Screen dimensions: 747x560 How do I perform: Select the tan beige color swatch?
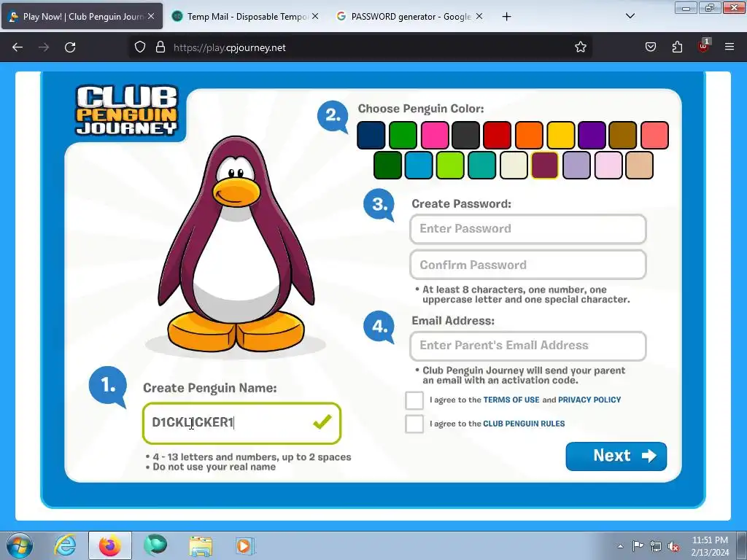(x=639, y=166)
